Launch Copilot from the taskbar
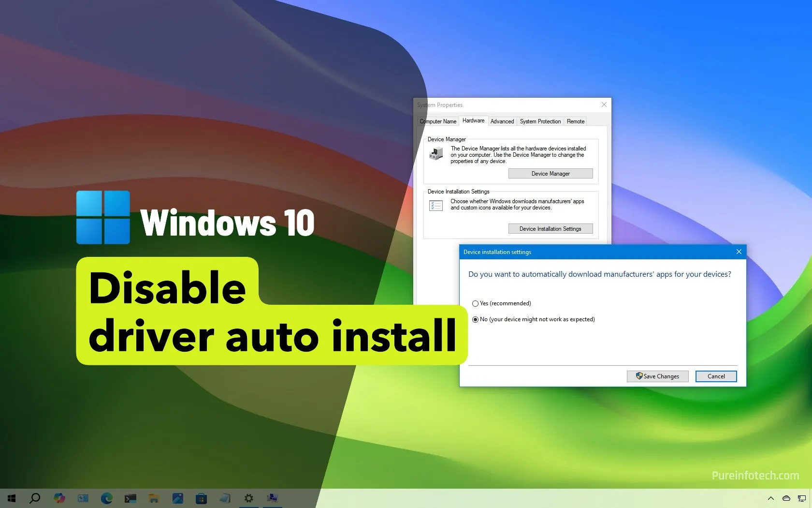The image size is (812, 508). (x=59, y=498)
